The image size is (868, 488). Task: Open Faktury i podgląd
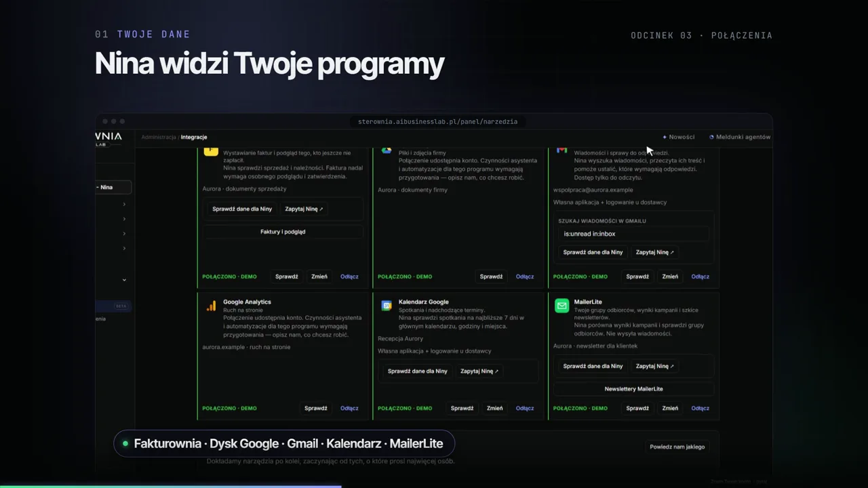click(x=283, y=232)
